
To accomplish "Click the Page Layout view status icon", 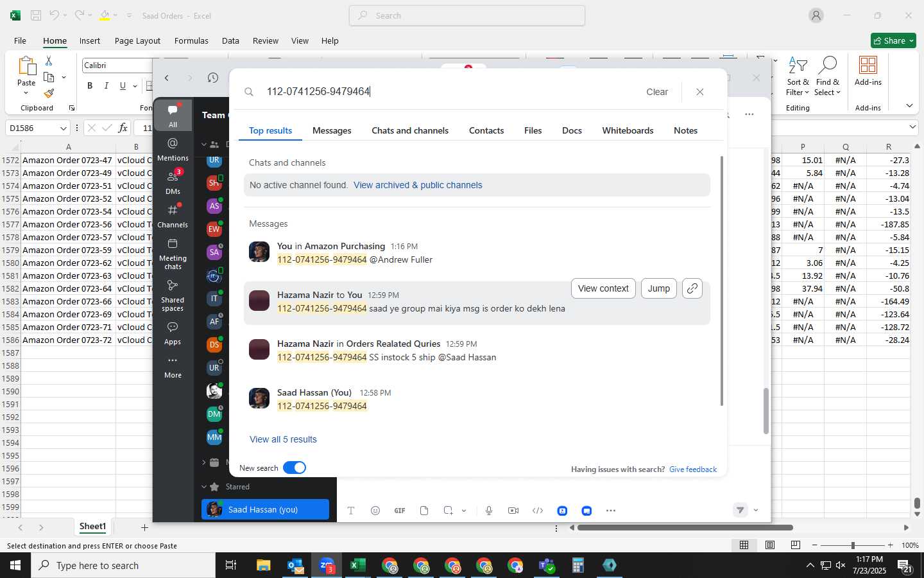I will tap(770, 545).
